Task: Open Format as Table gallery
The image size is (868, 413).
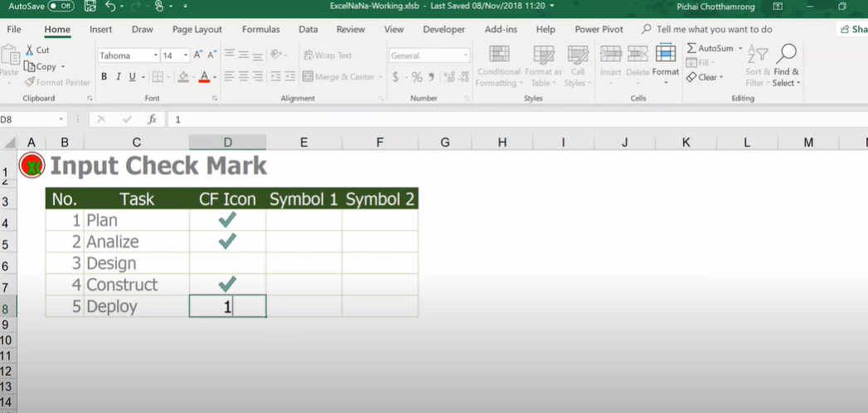Action: coord(543,66)
